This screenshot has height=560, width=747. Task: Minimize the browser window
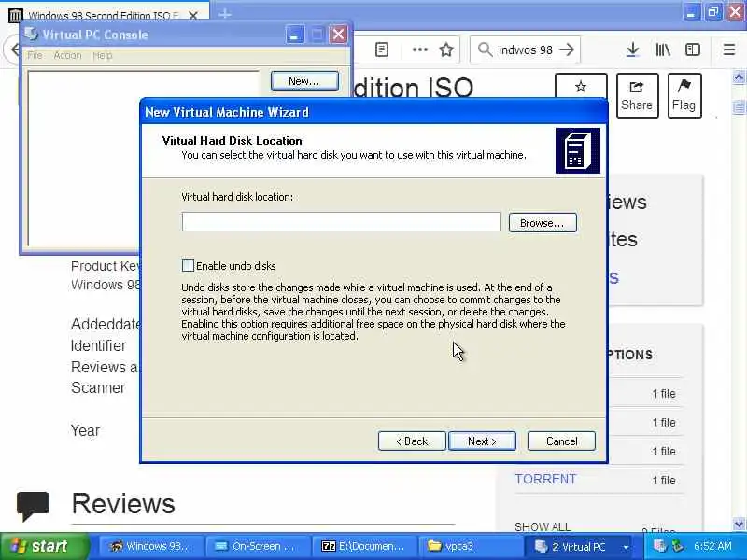coord(691,12)
